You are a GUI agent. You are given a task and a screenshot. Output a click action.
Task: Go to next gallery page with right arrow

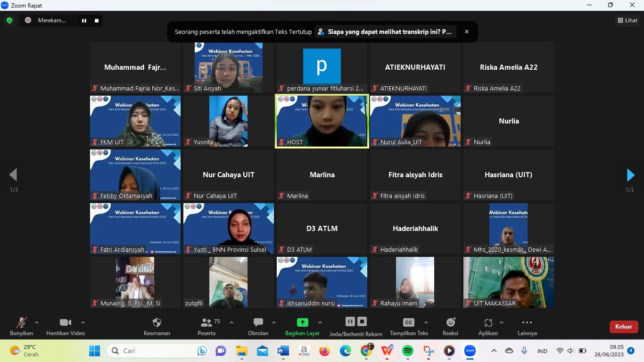coord(630,175)
